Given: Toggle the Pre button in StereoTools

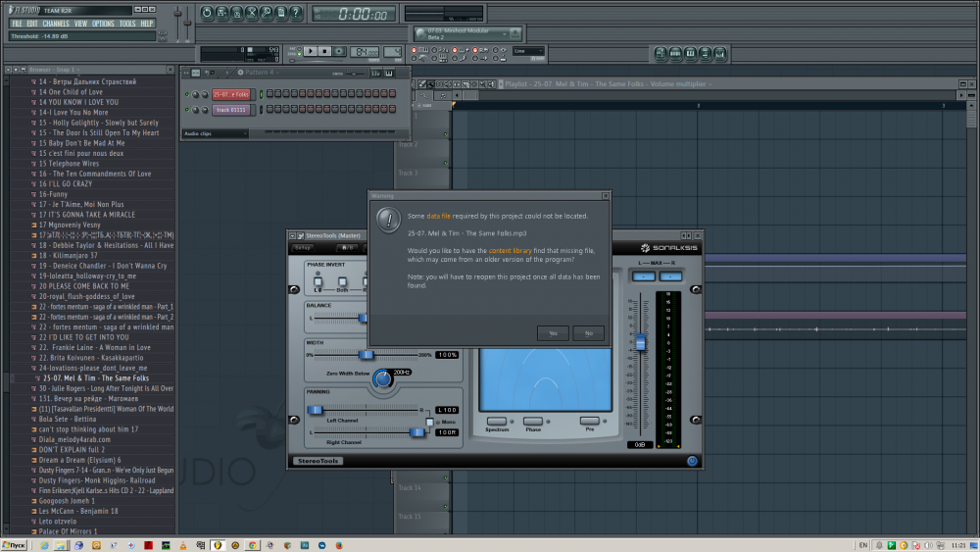Looking at the screenshot, I should [x=589, y=421].
